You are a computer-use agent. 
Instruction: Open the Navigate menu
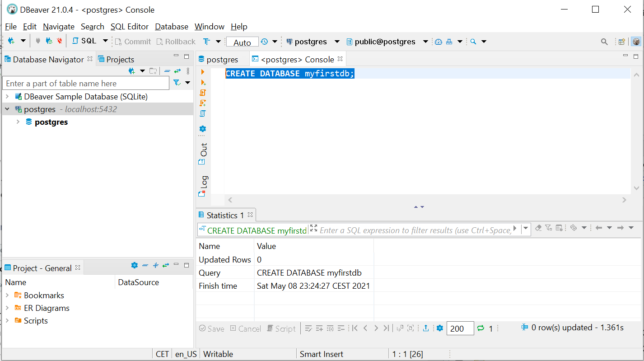click(59, 27)
